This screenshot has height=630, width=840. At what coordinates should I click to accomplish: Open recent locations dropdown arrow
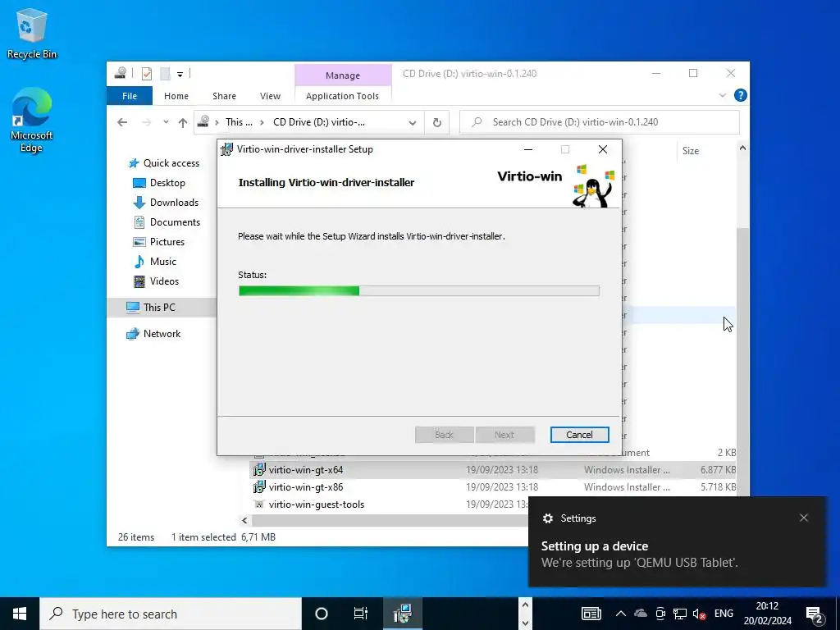pyautogui.click(x=166, y=122)
